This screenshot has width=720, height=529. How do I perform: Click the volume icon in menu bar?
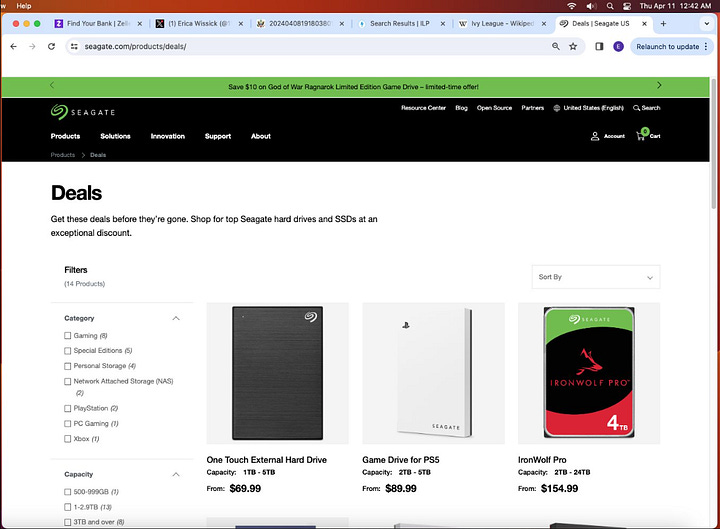pos(591,6)
